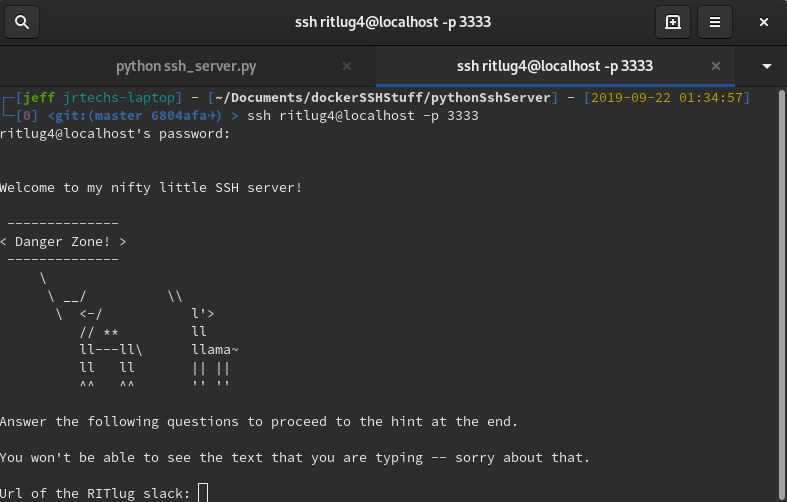Close the terminal window

[764, 22]
